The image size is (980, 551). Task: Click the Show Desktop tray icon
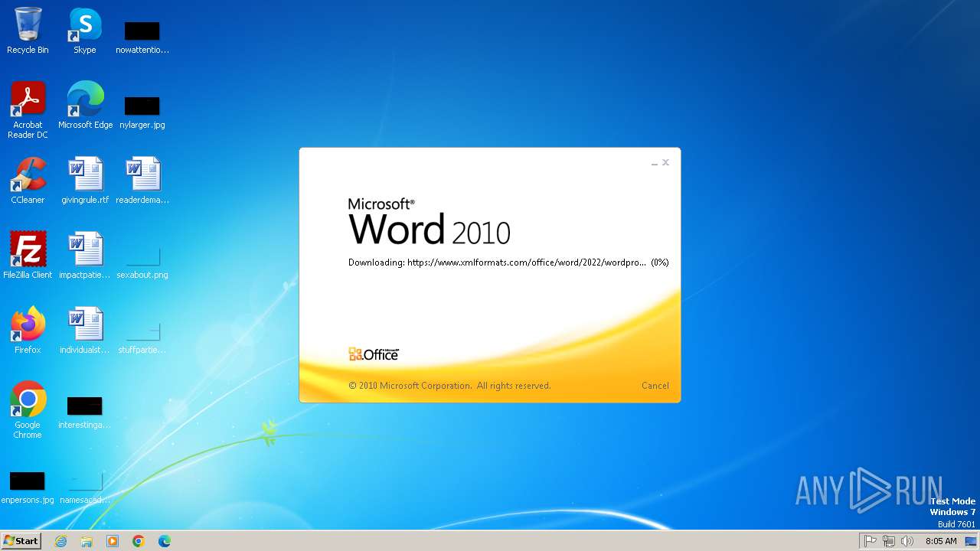(x=971, y=541)
